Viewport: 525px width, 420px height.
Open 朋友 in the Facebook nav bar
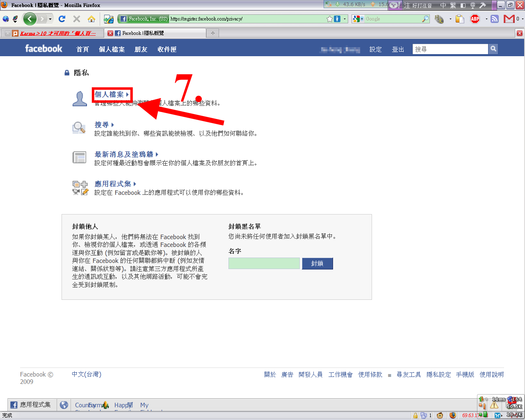tap(141, 49)
